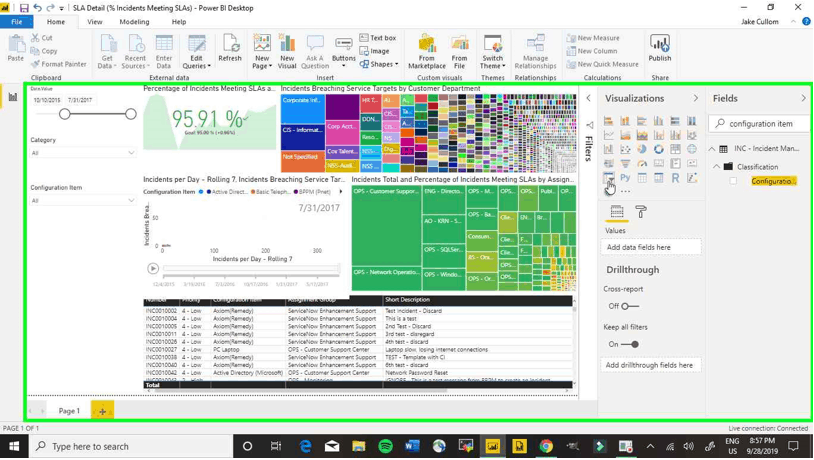Click the date slicer right slider handle

[x=131, y=114]
